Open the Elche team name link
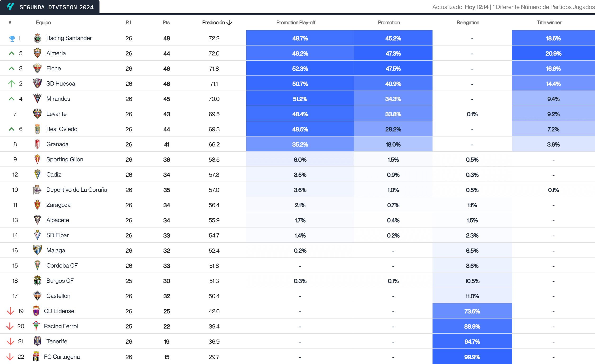The width and height of the screenshot is (595, 364). pos(53,68)
